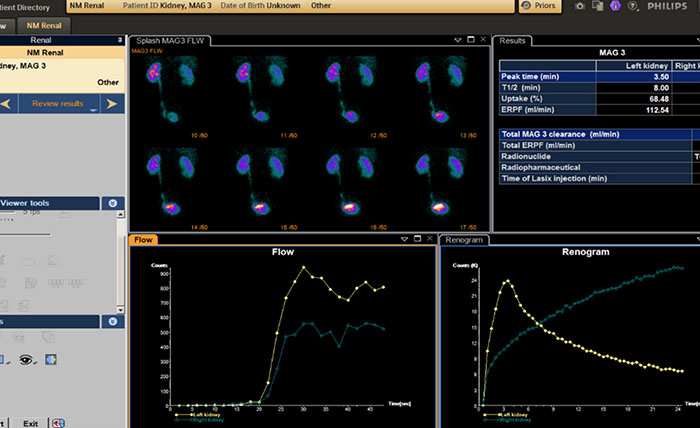Go to next step with right arrow
Viewport: 700px width, 428px height.
click(x=112, y=103)
